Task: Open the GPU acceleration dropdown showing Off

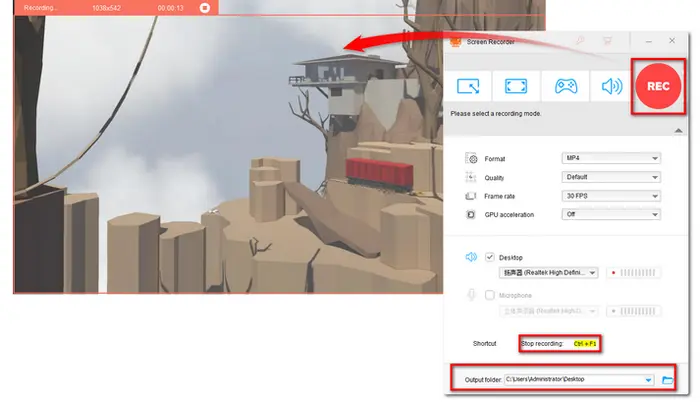Action: click(x=611, y=215)
